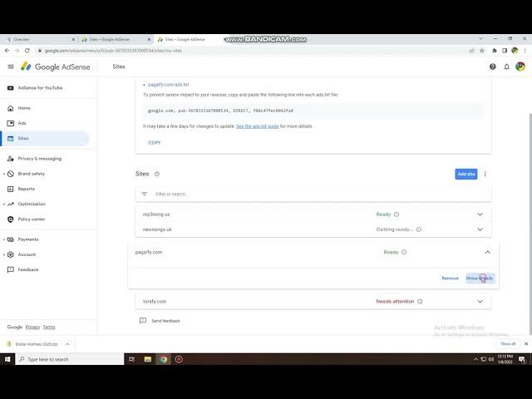
Task: Focus the Filter or search field
Action: (x=313, y=194)
